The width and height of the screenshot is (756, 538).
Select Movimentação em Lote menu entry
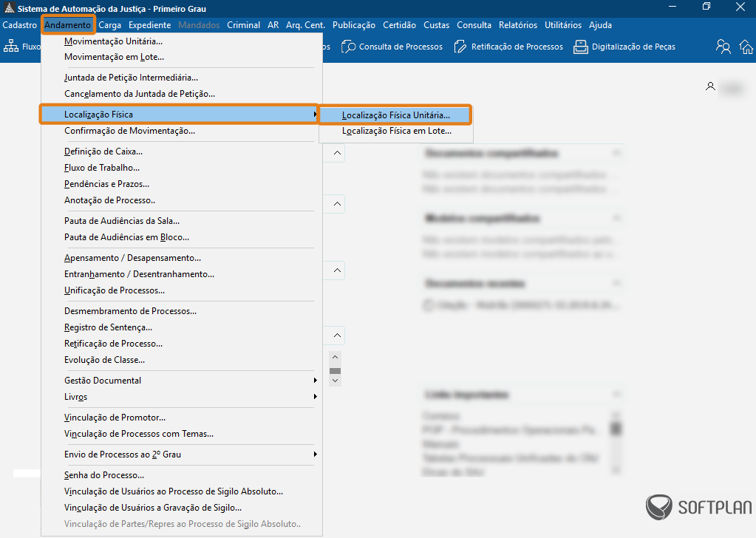point(182,57)
